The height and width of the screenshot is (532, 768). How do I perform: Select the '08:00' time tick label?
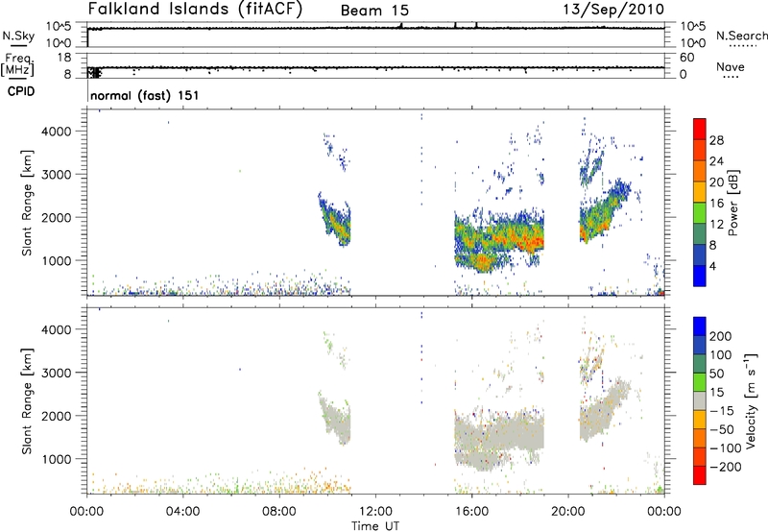click(279, 512)
